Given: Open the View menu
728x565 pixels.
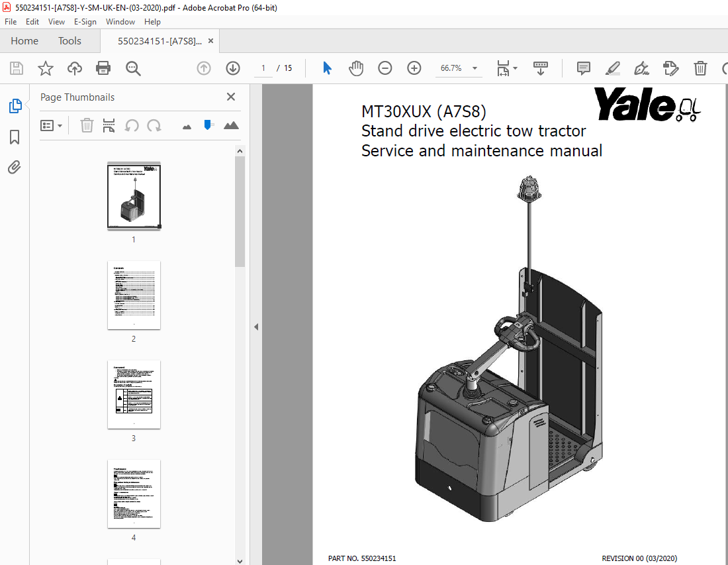Looking at the screenshot, I should 56,22.
